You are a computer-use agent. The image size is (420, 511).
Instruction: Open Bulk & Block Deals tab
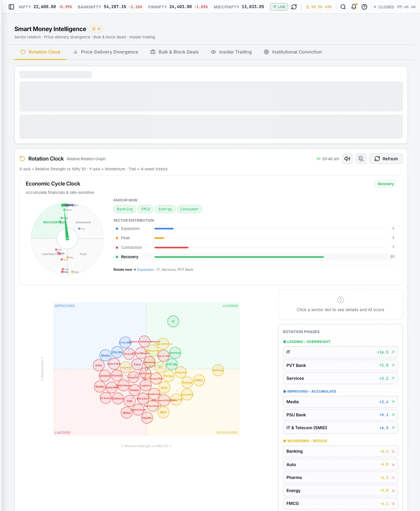[x=174, y=52]
